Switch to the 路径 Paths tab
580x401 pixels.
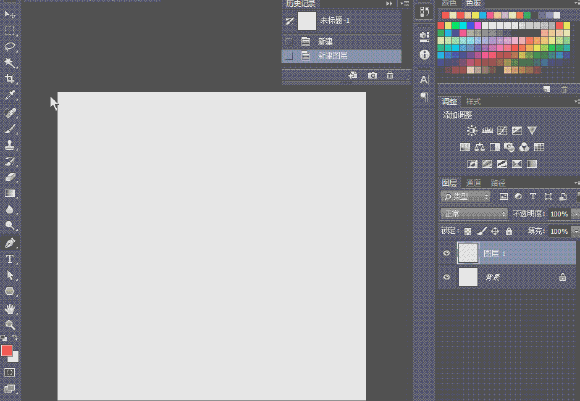pyautogui.click(x=498, y=183)
